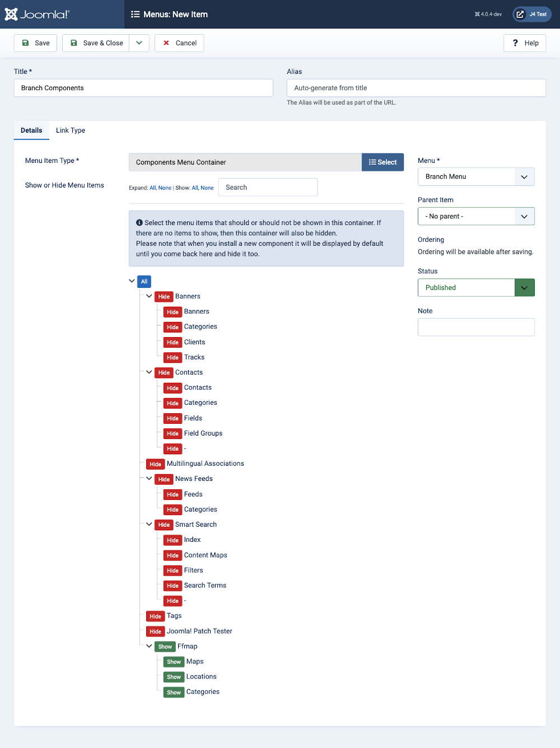
Task: Click the save disk icon on the Save button
Action: 26,43
